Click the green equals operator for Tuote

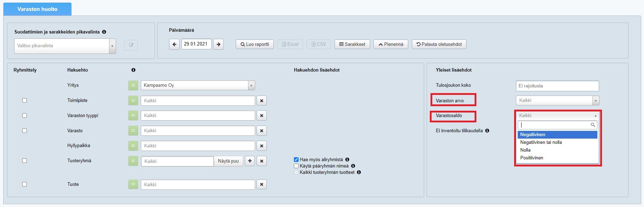[133, 184]
